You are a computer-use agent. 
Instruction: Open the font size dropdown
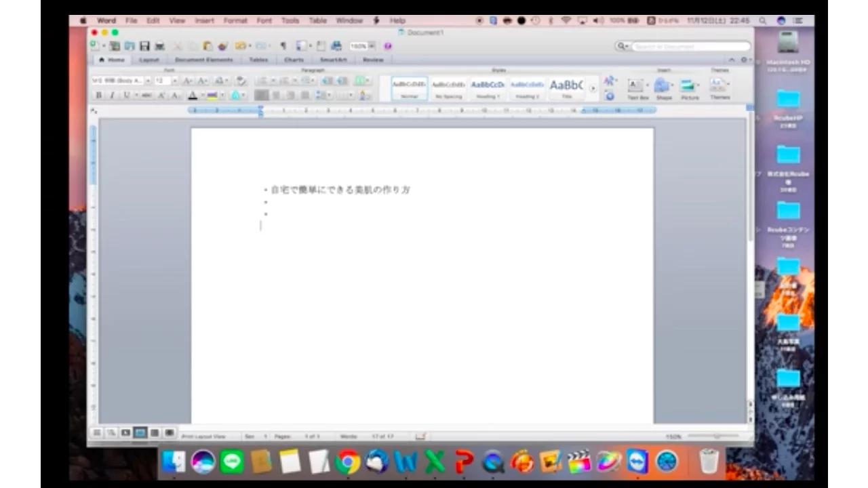click(174, 81)
